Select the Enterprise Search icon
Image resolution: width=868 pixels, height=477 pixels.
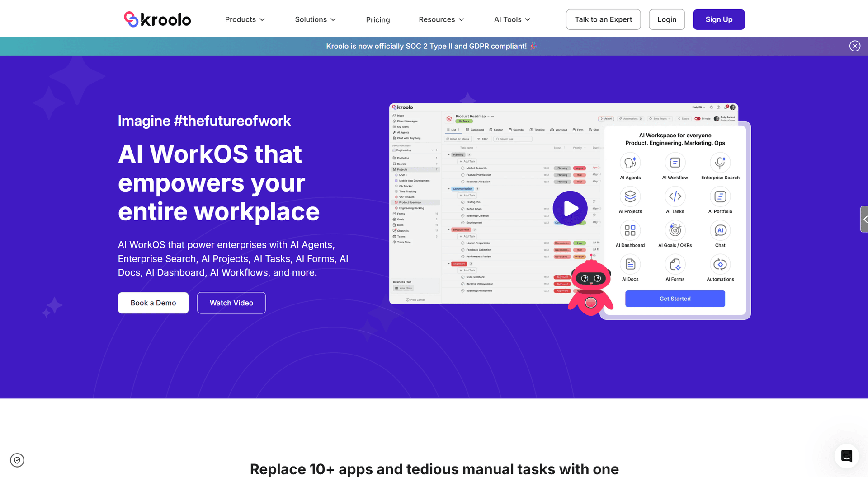click(x=720, y=163)
